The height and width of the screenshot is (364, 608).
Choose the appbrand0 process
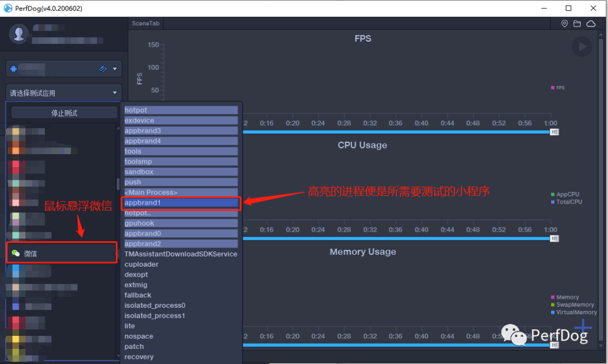pyautogui.click(x=181, y=233)
